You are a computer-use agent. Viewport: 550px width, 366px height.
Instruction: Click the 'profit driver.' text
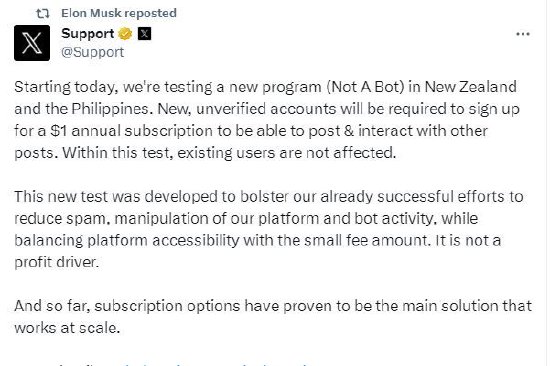click(56, 262)
